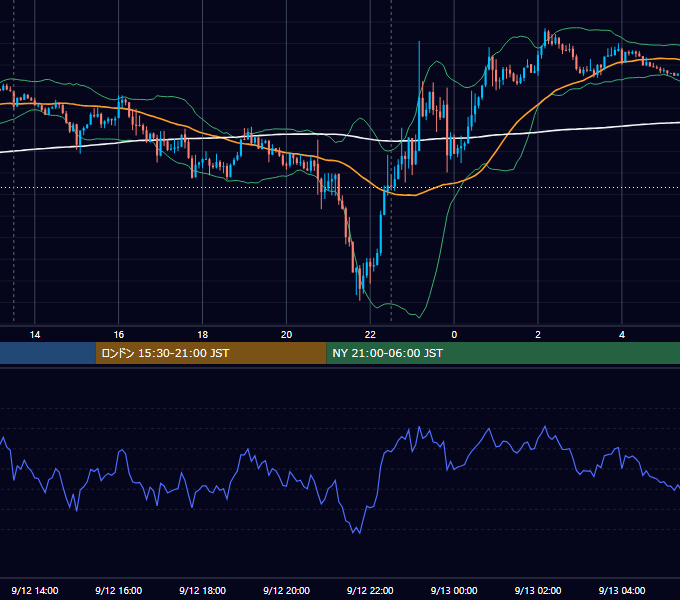Image resolution: width=680 pixels, height=600 pixels.
Task: Click the 9/12 20:00 date label
Action: tap(286, 590)
